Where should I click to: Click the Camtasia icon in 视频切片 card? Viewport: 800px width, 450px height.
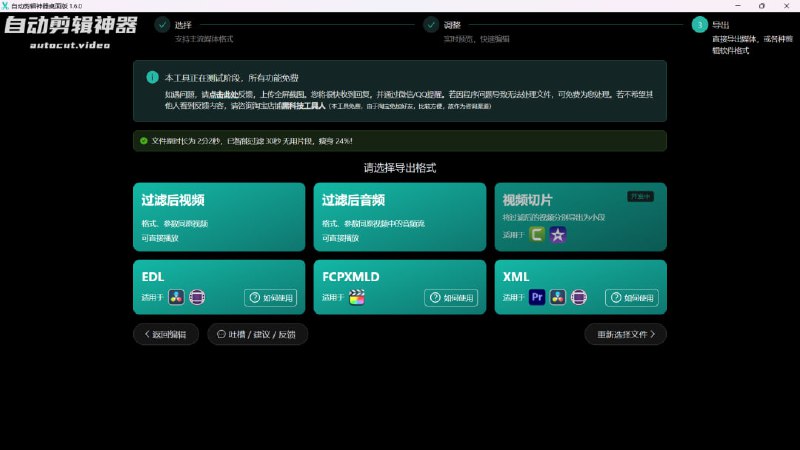click(537, 235)
